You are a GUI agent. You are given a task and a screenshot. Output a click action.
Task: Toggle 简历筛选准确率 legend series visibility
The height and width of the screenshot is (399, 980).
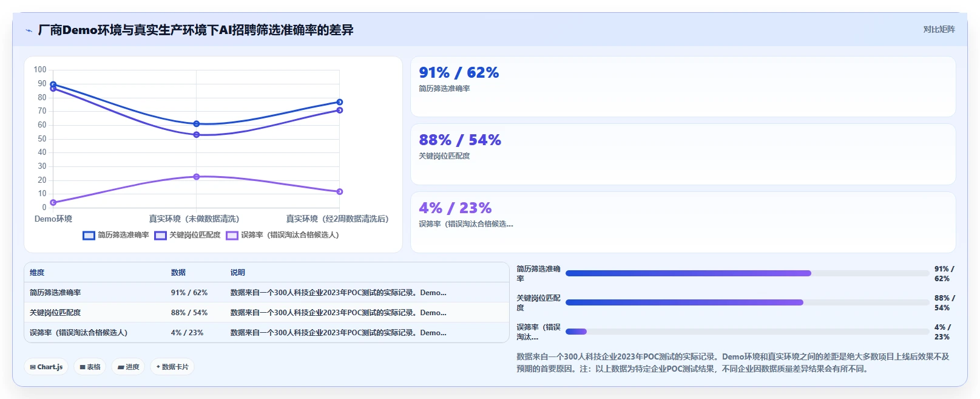(x=116, y=235)
